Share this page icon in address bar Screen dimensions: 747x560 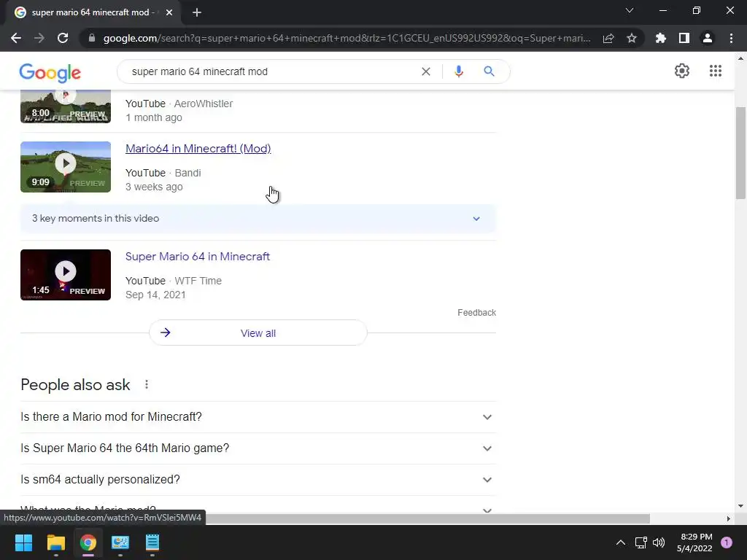pyautogui.click(x=608, y=38)
